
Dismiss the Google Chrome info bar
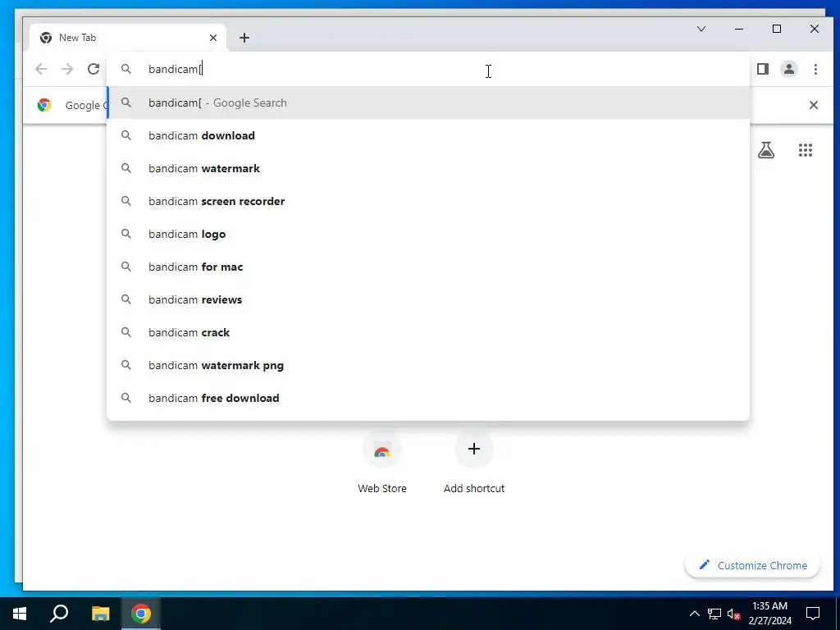(x=813, y=105)
